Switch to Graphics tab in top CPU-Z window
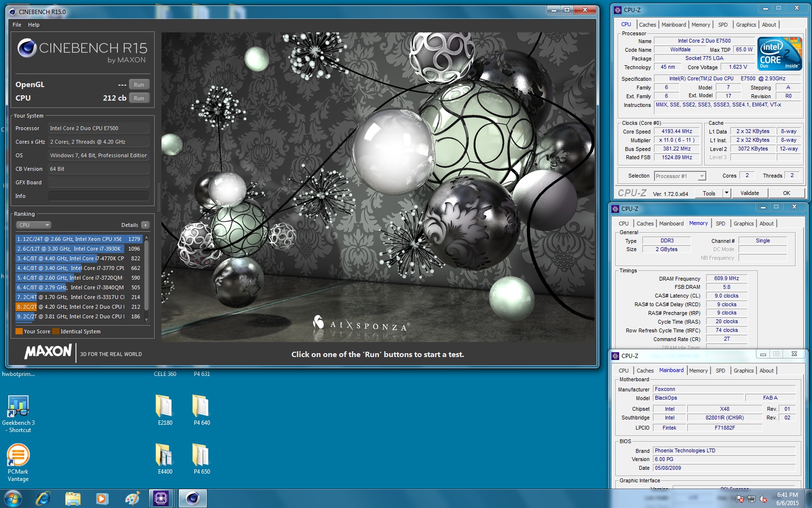The width and height of the screenshot is (812, 508). click(x=746, y=25)
